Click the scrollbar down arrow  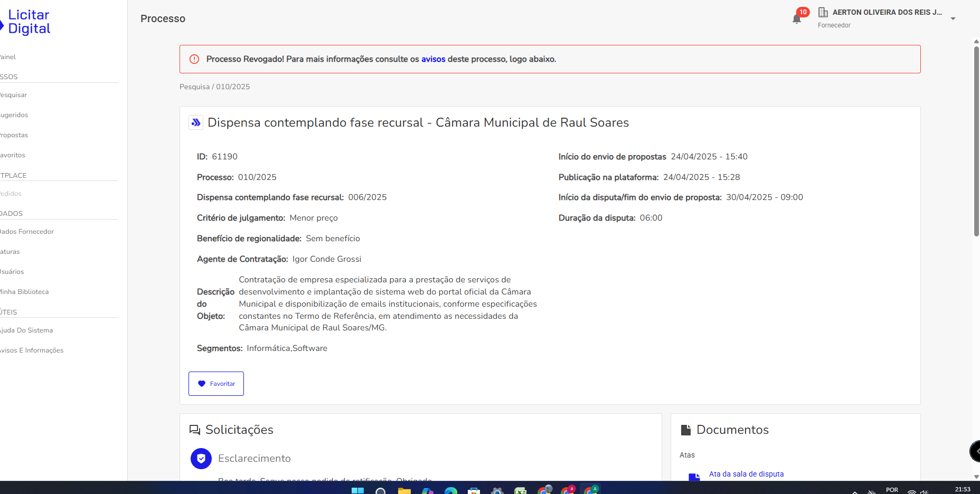click(976, 477)
